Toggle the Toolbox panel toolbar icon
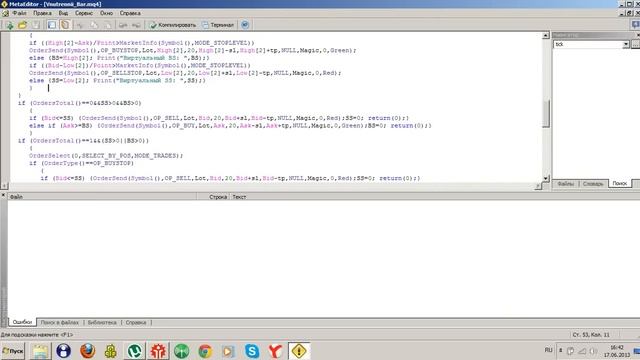Viewport: 640px width, 360px height. pyautogui.click(x=65, y=25)
